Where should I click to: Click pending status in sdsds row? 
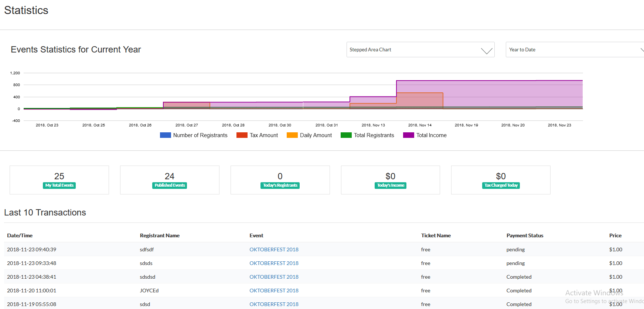click(x=515, y=263)
